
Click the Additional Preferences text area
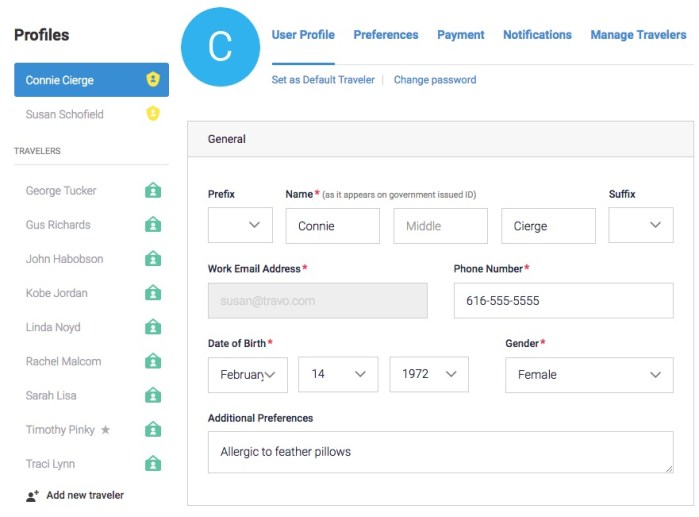[x=440, y=452]
